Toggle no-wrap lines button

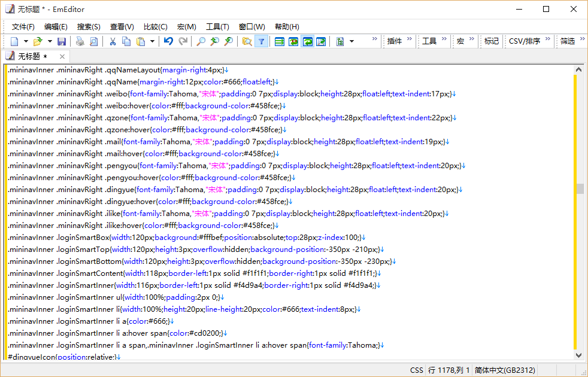(279, 41)
